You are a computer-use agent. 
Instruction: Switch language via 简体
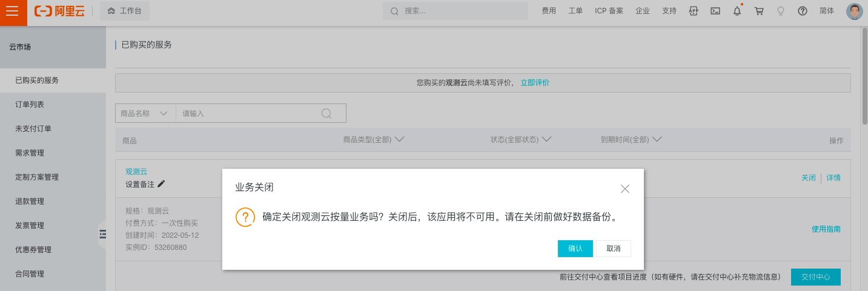(827, 11)
